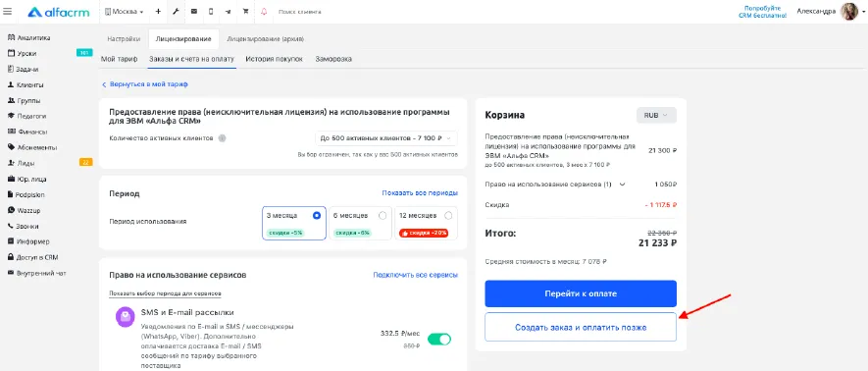
Task: Open Финансы in the sidebar
Action: 27,132
